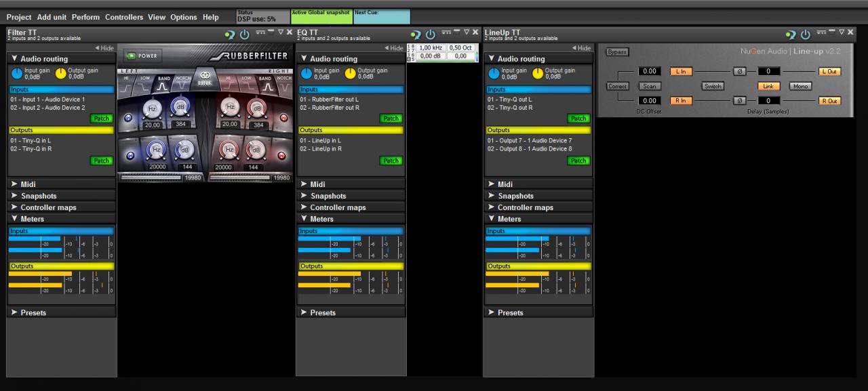This screenshot has width=868, height=391.
Task: Click the power icon in LineUp TT header
Action: pyautogui.click(x=806, y=35)
